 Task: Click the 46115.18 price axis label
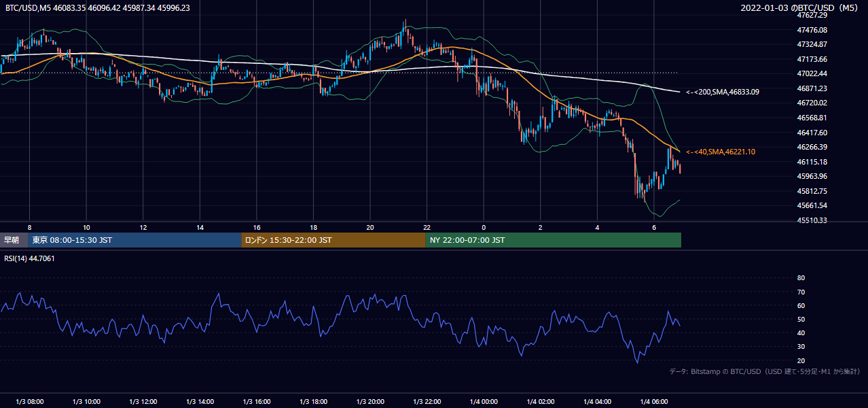(812, 162)
